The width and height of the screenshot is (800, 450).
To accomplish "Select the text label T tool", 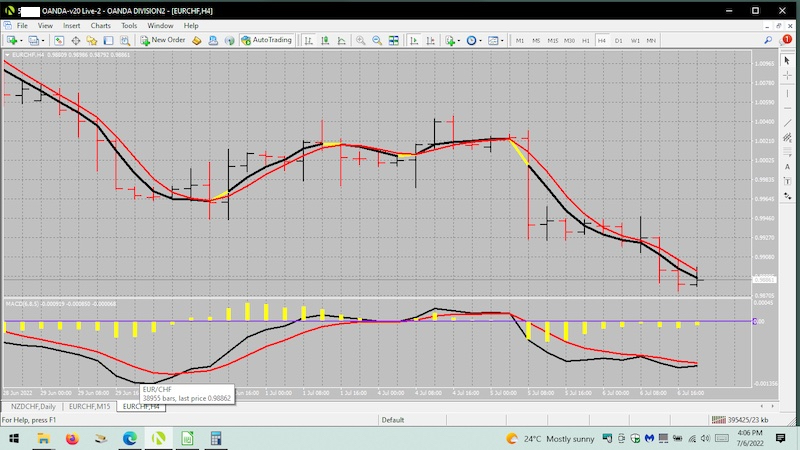I will 787,182.
